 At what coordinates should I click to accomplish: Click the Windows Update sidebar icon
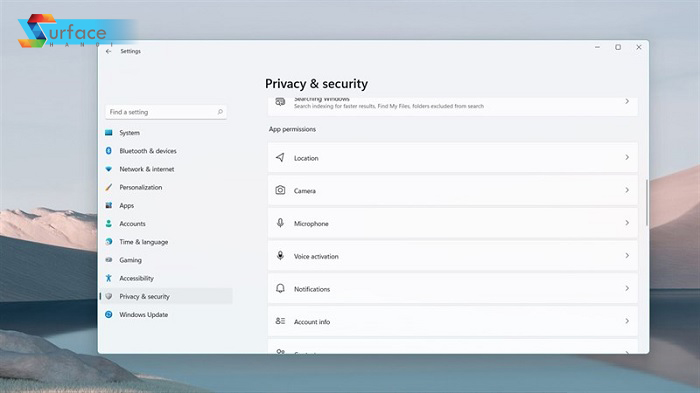click(108, 314)
